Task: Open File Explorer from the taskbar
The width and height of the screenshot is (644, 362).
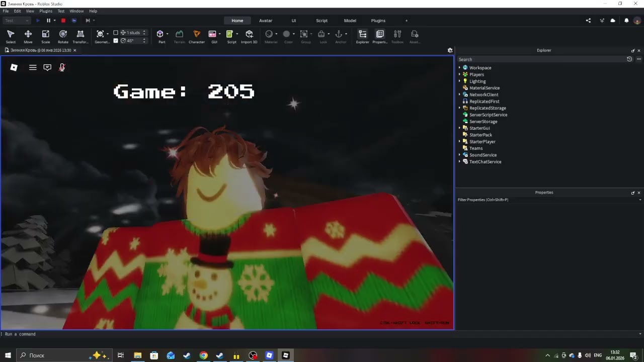Action: pos(137,355)
